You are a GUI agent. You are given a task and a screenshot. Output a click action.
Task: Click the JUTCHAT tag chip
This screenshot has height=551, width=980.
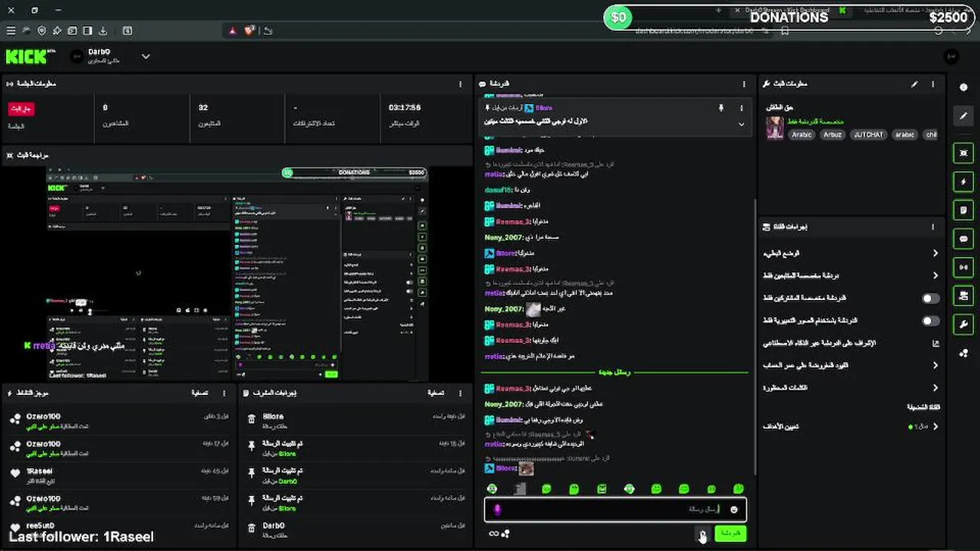(x=867, y=135)
